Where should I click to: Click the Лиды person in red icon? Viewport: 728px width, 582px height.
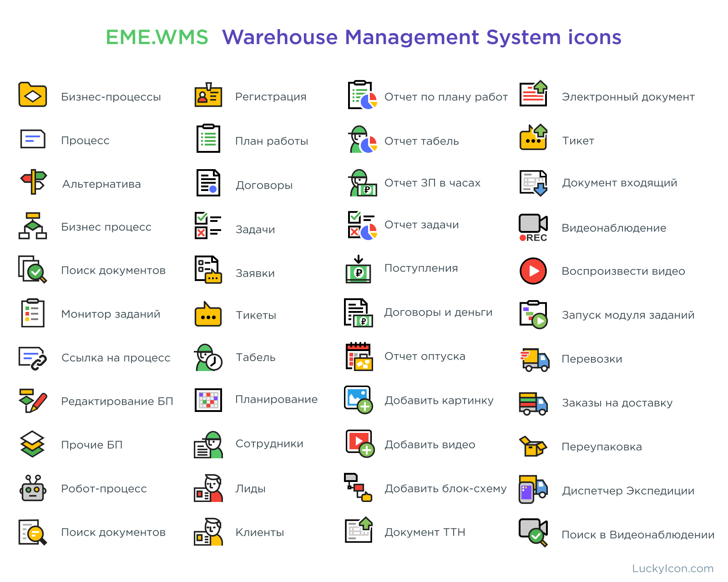(x=208, y=488)
